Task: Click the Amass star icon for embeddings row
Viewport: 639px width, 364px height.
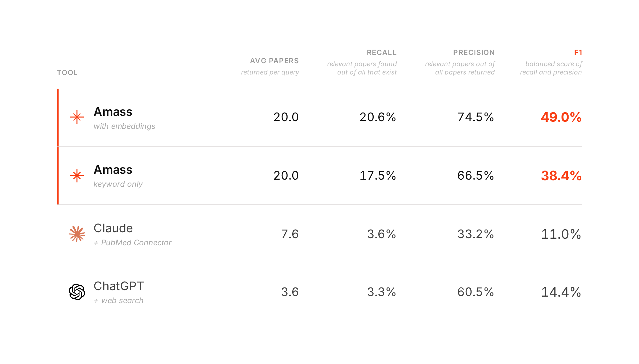Action: [x=77, y=117]
